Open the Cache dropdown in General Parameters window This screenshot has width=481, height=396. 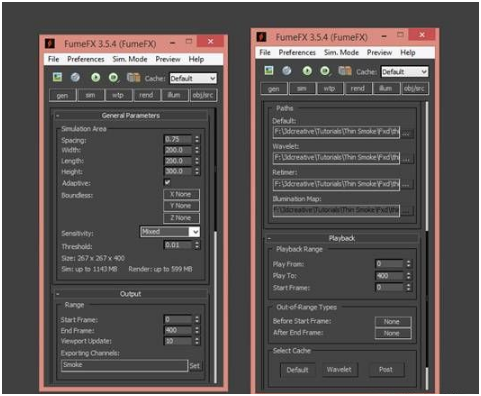pos(193,78)
